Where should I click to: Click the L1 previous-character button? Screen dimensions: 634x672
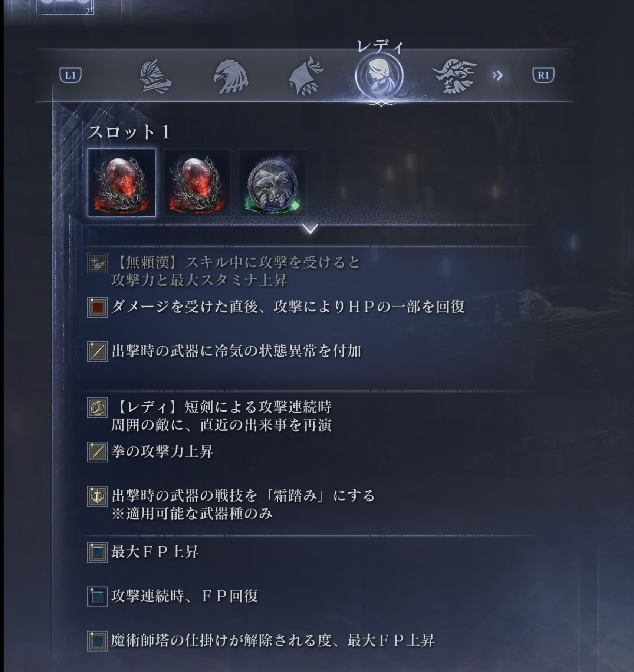70,75
